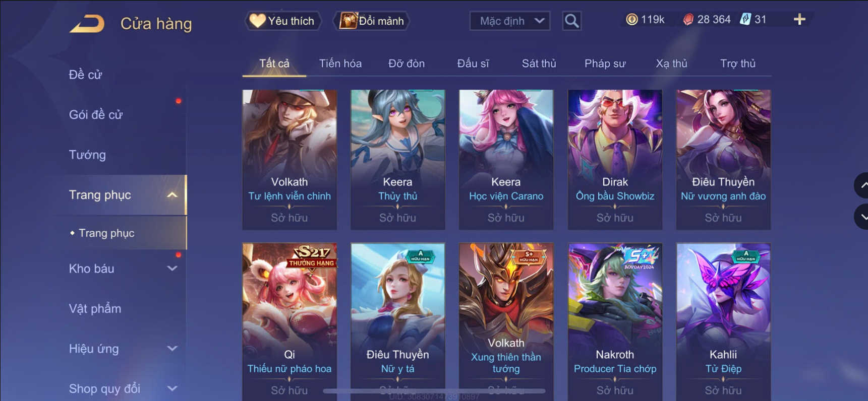Open the Mặc định sort dropdown
The height and width of the screenshot is (401, 868).
510,21
